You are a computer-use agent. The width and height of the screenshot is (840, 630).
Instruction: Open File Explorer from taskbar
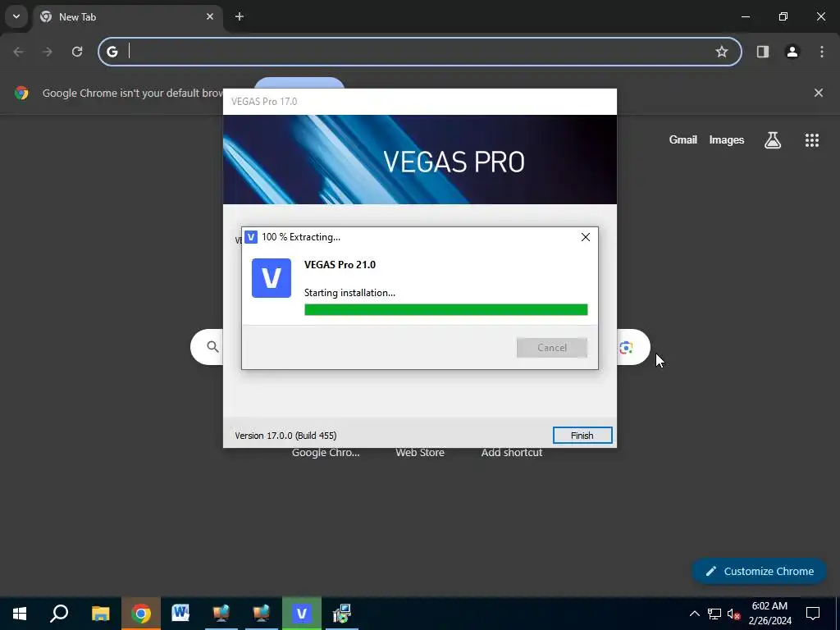coord(100,614)
